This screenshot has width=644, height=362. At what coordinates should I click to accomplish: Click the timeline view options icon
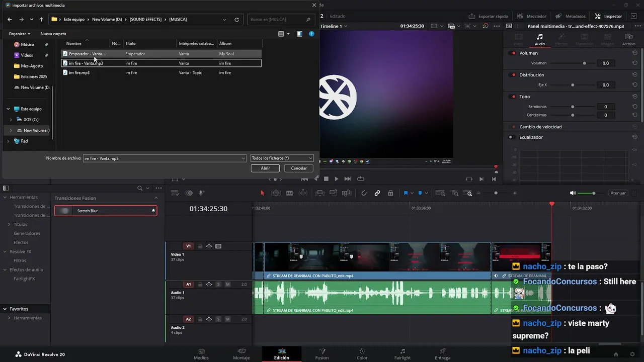click(175, 193)
